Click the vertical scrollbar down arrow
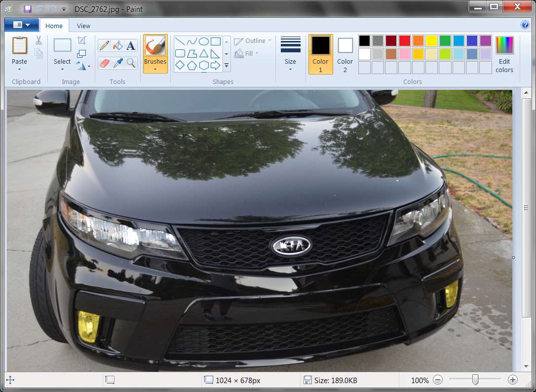Viewport: 536px width, 392px height. pos(526,366)
